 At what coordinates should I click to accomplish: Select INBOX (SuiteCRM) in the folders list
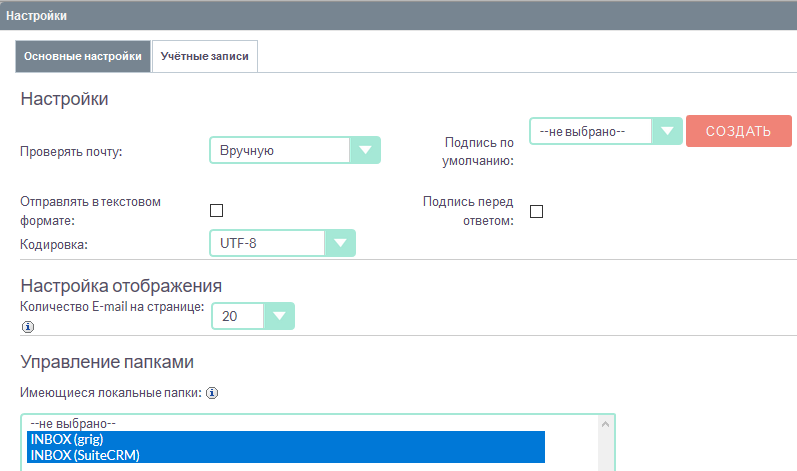(286, 455)
